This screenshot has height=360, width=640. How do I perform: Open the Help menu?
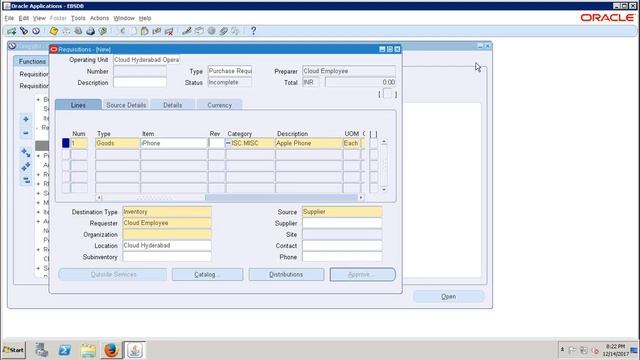coord(145,18)
